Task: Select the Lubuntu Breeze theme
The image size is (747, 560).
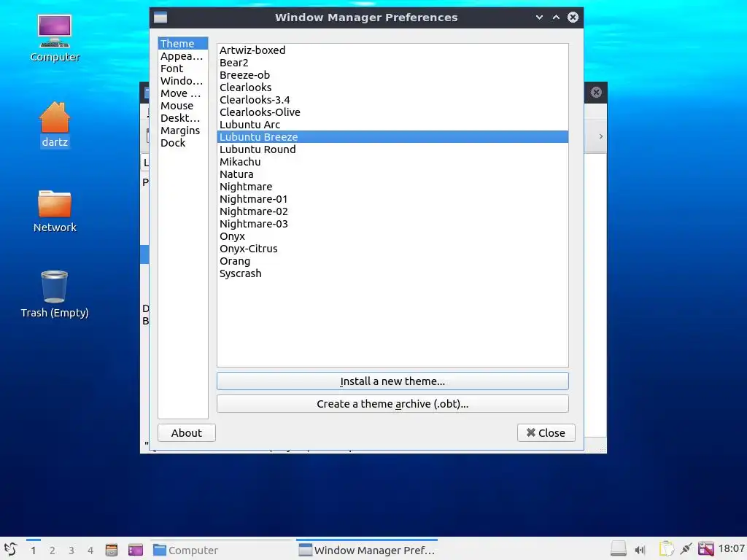Action: pos(392,136)
